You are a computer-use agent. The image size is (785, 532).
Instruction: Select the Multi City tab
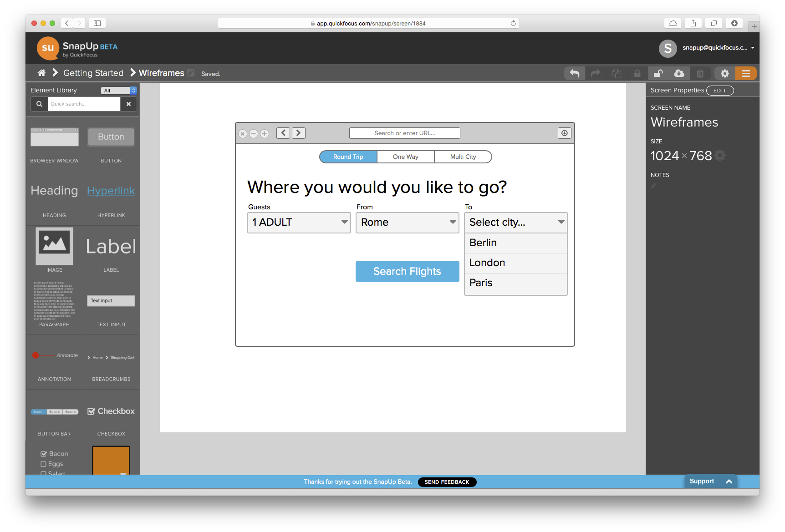click(x=463, y=157)
